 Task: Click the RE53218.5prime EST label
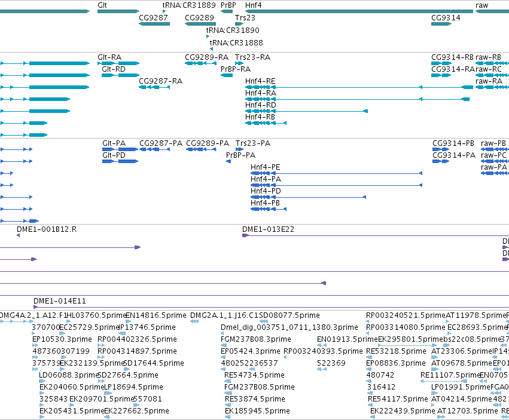pos(396,351)
